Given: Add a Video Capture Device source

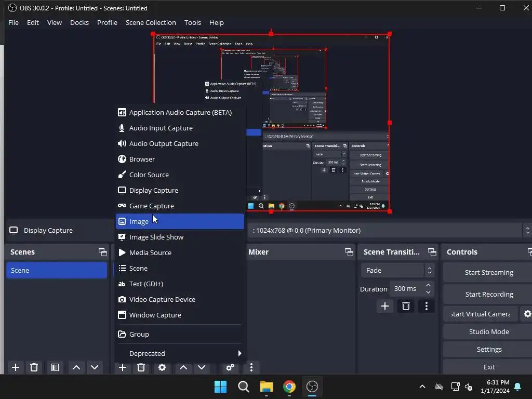Looking at the screenshot, I should [x=180, y=300].
